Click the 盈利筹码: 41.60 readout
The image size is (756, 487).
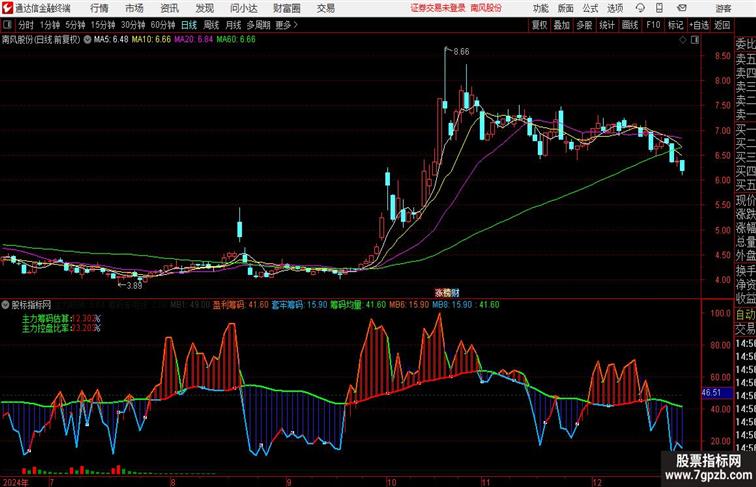pos(241,305)
